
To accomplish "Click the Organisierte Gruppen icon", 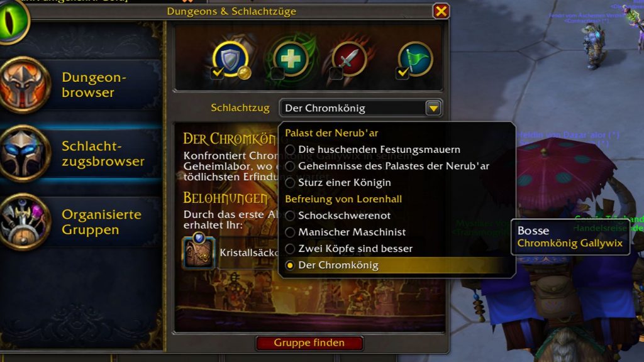I will [25, 222].
